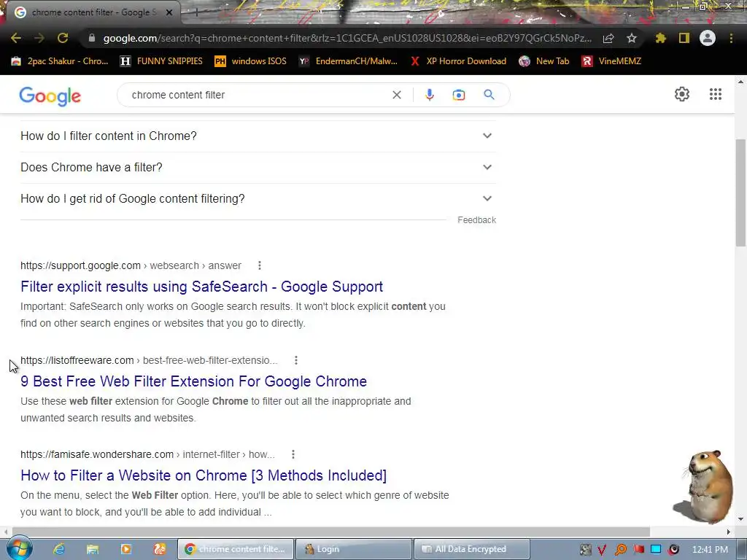
Task: Open the 2pac Shakur bookmark
Action: [60, 61]
